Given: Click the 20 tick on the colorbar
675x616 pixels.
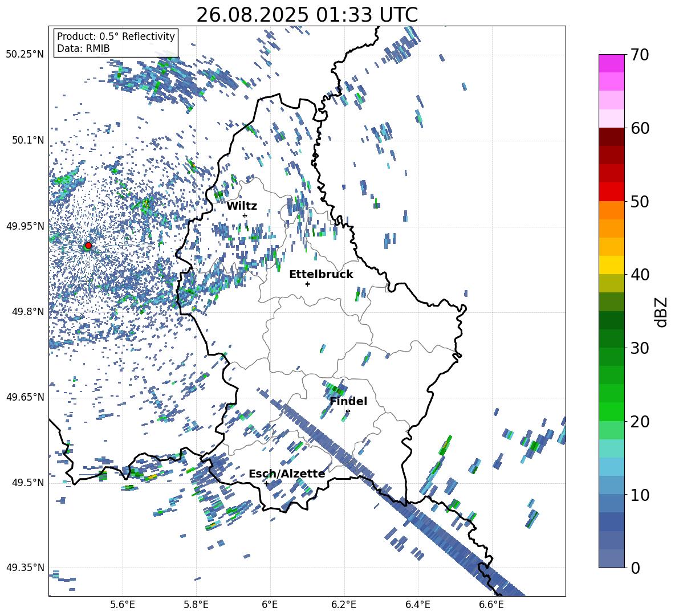Looking at the screenshot, I should (x=639, y=422).
